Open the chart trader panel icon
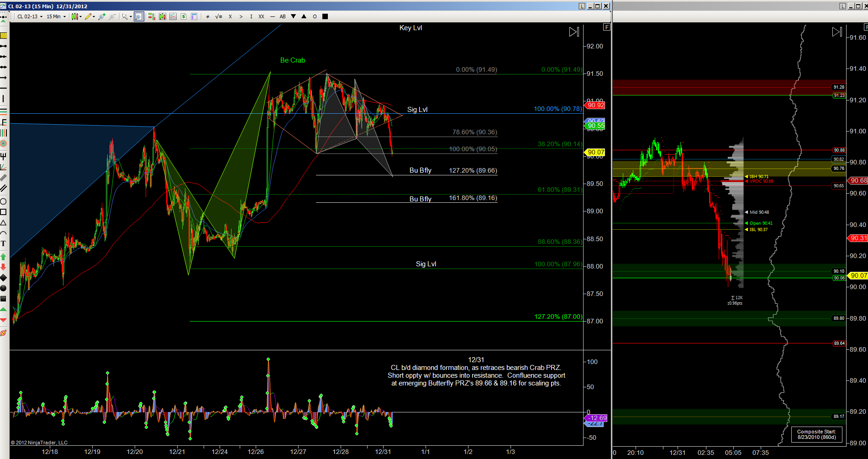Image resolution: width=868 pixels, height=459 pixels. (x=151, y=16)
